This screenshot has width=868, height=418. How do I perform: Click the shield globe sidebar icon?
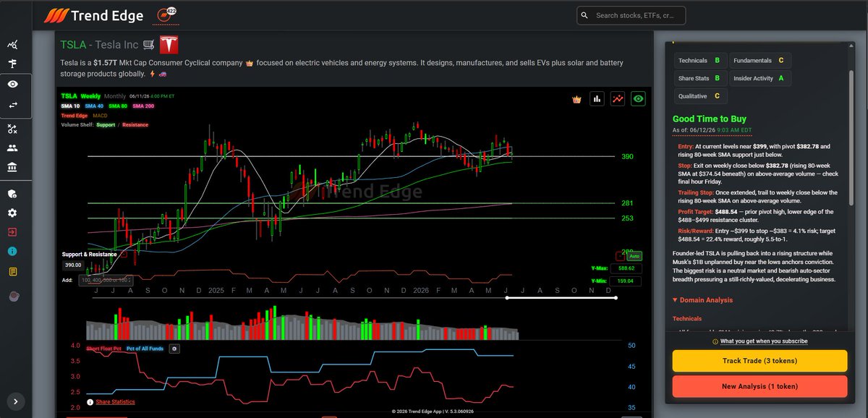[x=12, y=194]
